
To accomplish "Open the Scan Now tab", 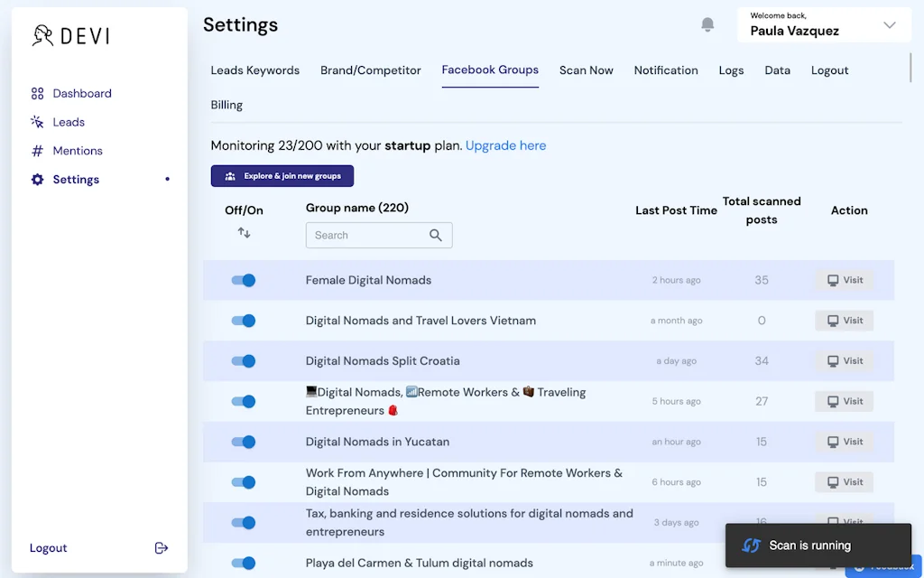I will tap(587, 70).
